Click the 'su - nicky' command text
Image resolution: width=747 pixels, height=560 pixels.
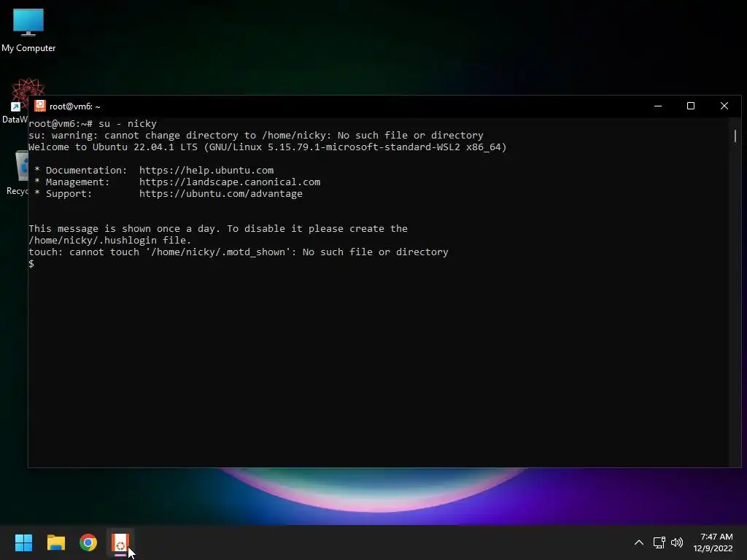[x=127, y=123]
